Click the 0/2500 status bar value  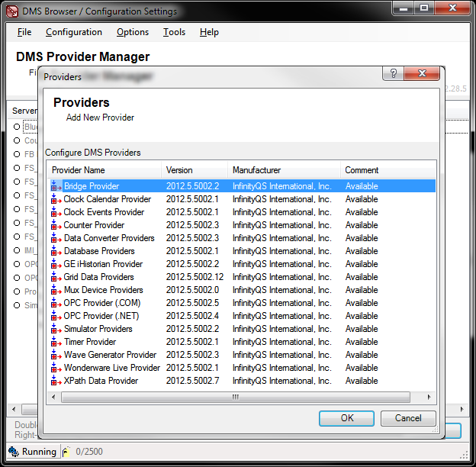(89, 452)
